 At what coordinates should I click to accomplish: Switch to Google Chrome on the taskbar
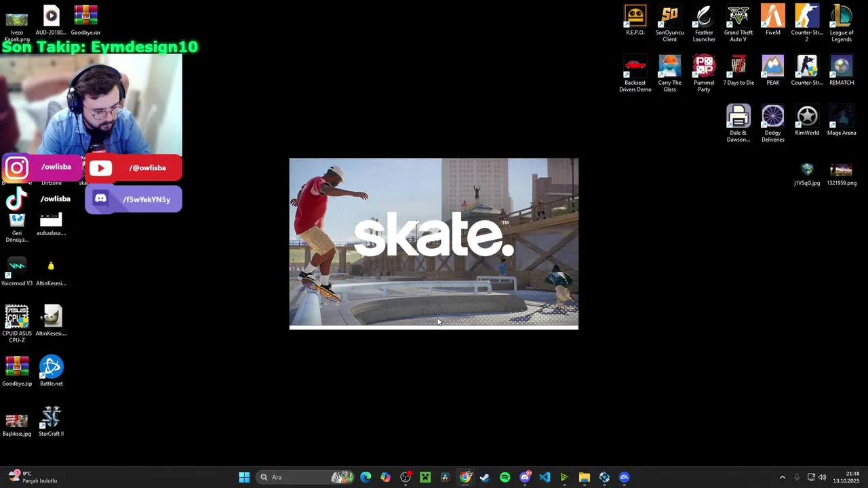pyautogui.click(x=465, y=477)
